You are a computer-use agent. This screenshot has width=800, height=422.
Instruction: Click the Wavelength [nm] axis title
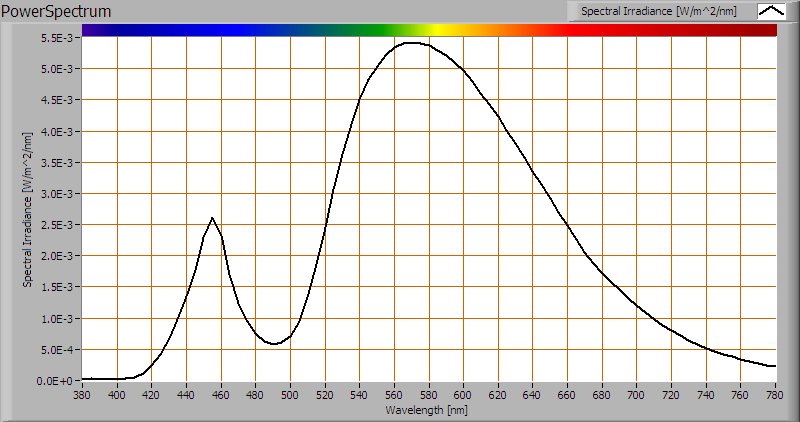coord(428,409)
